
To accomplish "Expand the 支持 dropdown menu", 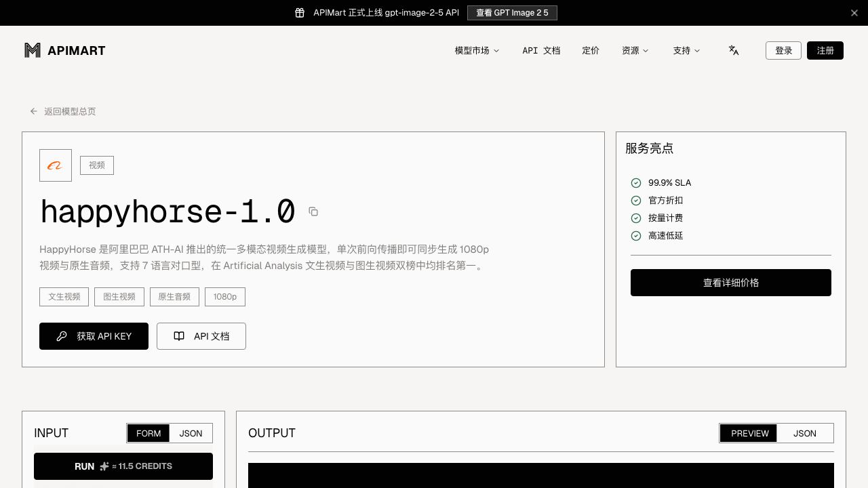I will [x=686, y=51].
